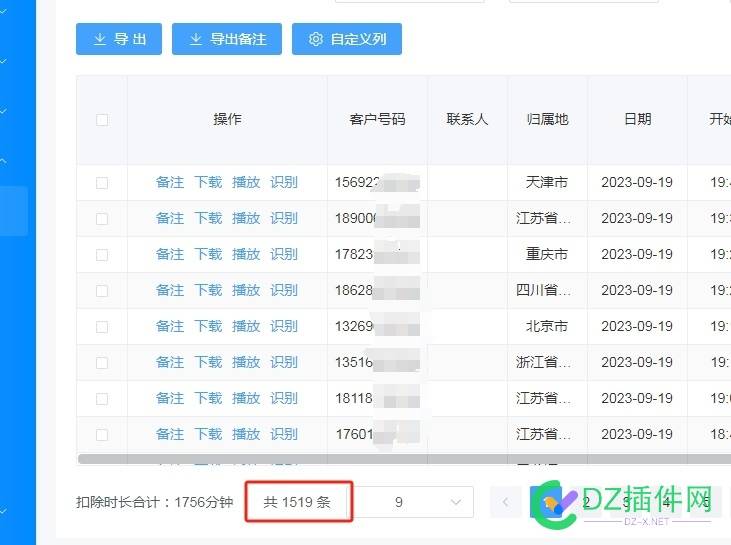
Task: Click the 联系人 column header
Action: point(467,119)
